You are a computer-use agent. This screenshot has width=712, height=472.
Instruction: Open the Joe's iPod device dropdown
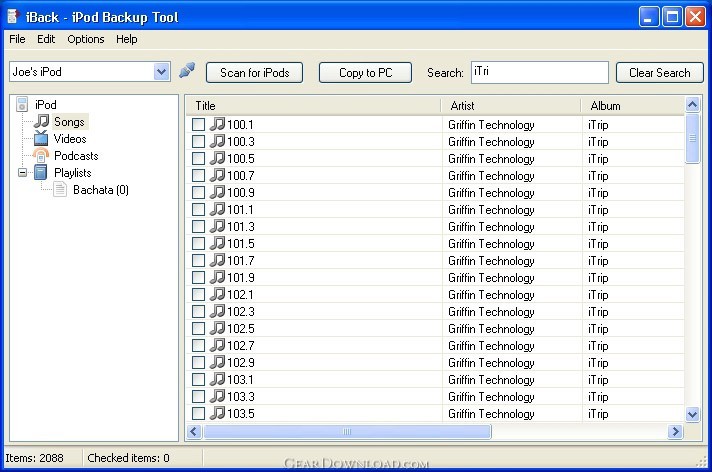coord(161,72)
